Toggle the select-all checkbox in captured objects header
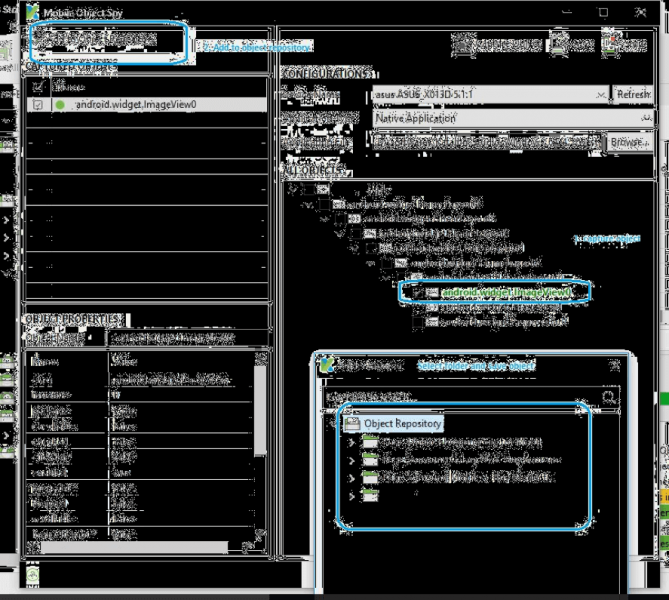The image size is (669, 600). (x=37, y=87)
